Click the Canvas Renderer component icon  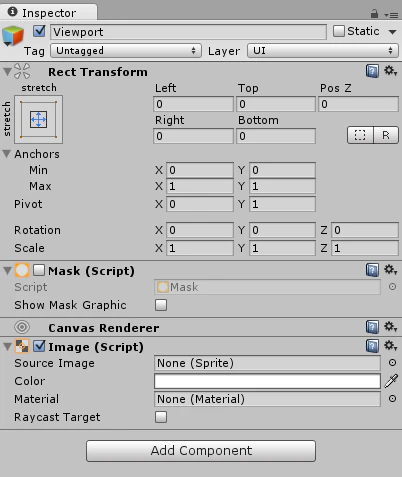22,327
